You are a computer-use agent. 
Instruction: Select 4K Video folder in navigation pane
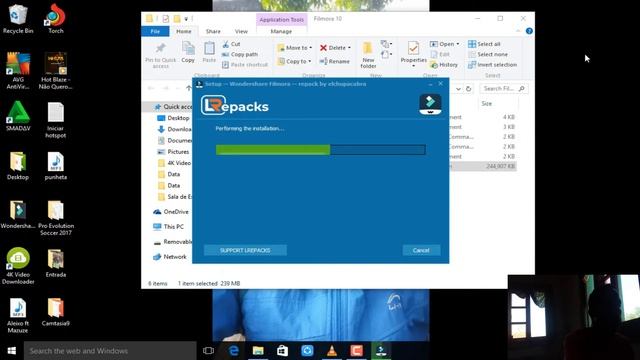click(x=174, y=163)
